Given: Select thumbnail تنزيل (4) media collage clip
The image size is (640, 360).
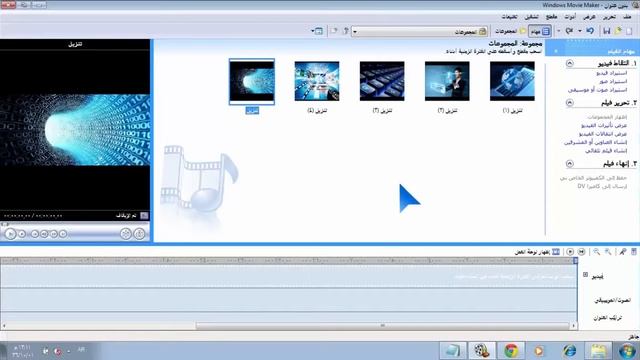Looking at the screenshot, I should click(x=317, y=81).
